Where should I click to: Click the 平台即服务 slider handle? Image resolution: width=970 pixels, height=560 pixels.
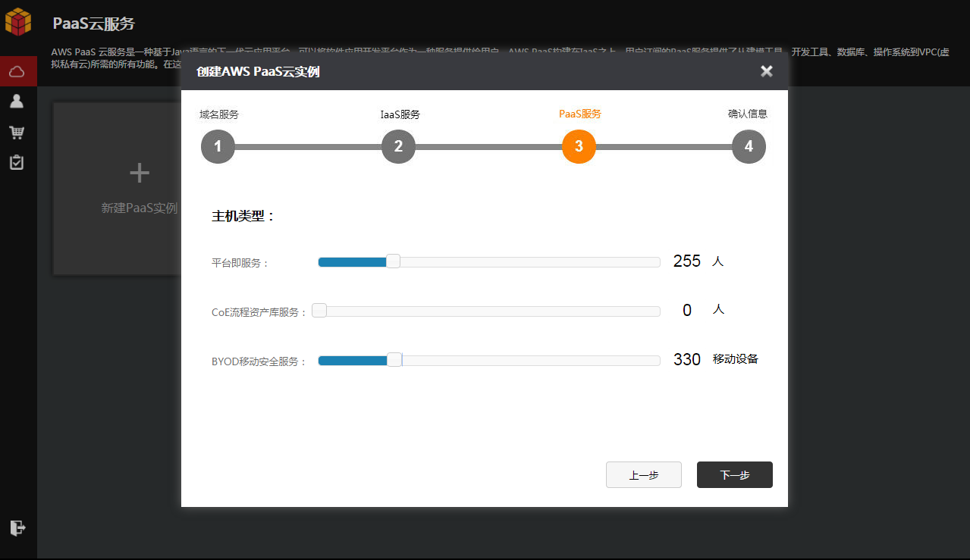(393, 261)
